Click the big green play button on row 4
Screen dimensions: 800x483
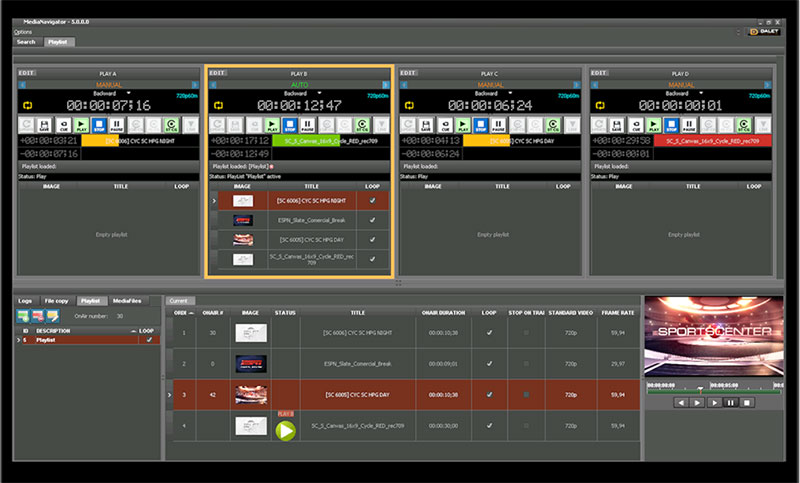[286, 430]
